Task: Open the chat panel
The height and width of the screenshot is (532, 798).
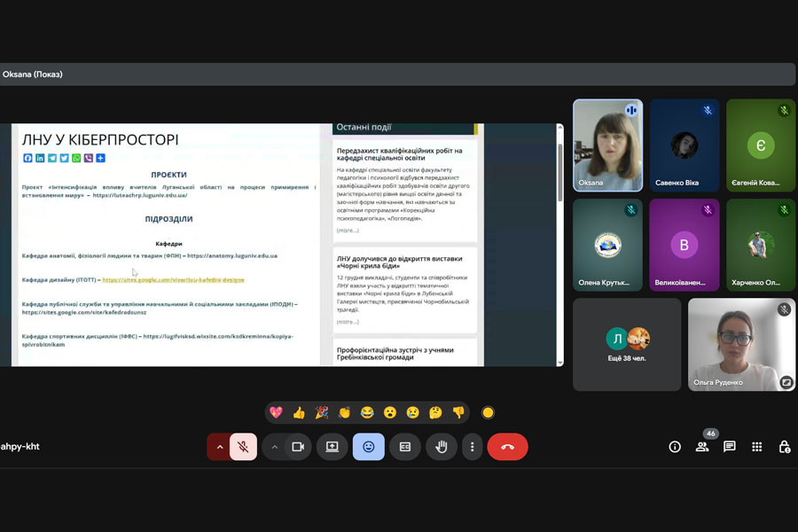Action: pyautogui.click(x=730, y=447)
